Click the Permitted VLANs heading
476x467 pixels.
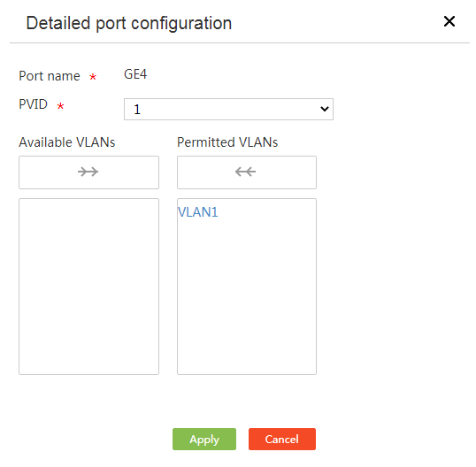click(x=227, y=142)
